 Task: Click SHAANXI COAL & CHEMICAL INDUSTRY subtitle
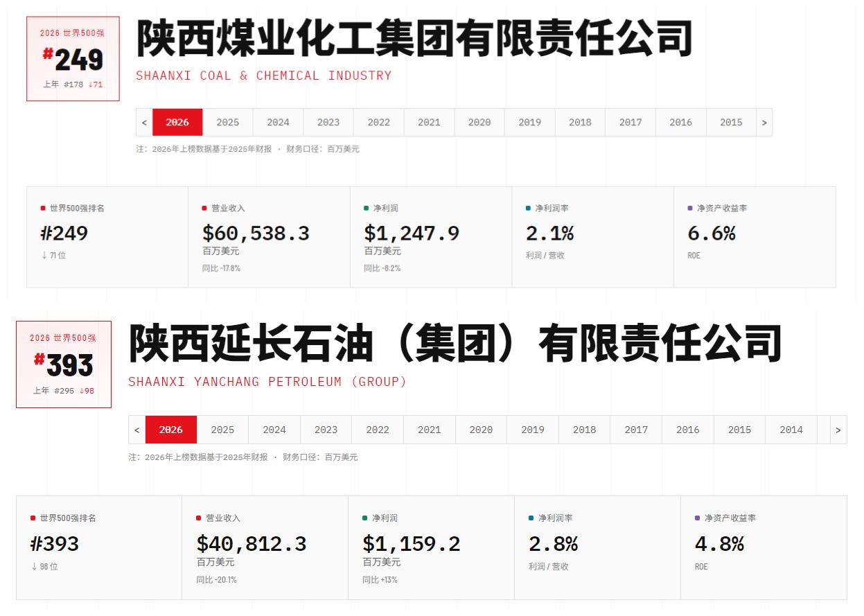pos(264,76)
